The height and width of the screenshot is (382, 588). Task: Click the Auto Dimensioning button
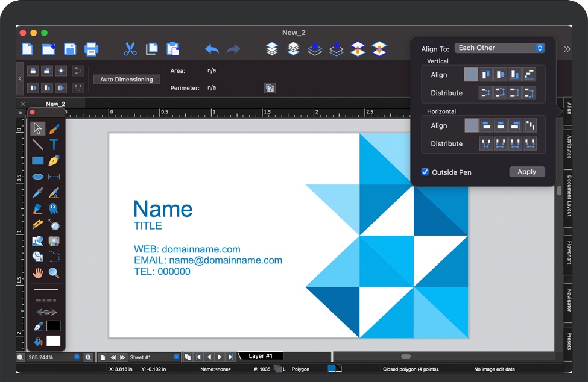pyautogui.click(x=127, y=80)
